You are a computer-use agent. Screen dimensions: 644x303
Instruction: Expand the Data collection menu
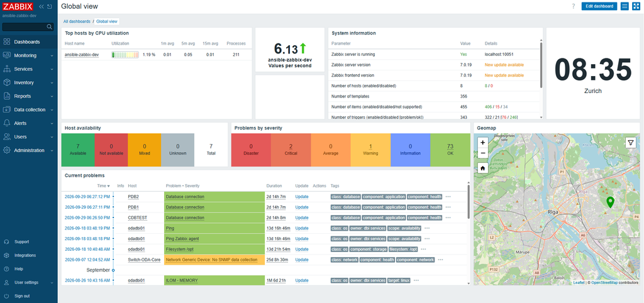[x=29, y=109]
